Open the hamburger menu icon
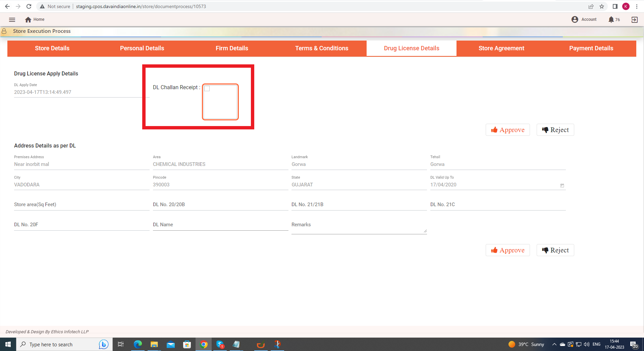Viewport: 644px width, 351px height. pos(12,19)
